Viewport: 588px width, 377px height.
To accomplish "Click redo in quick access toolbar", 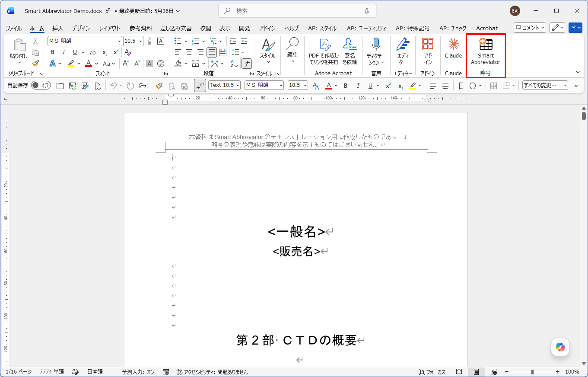I will 130,85.
